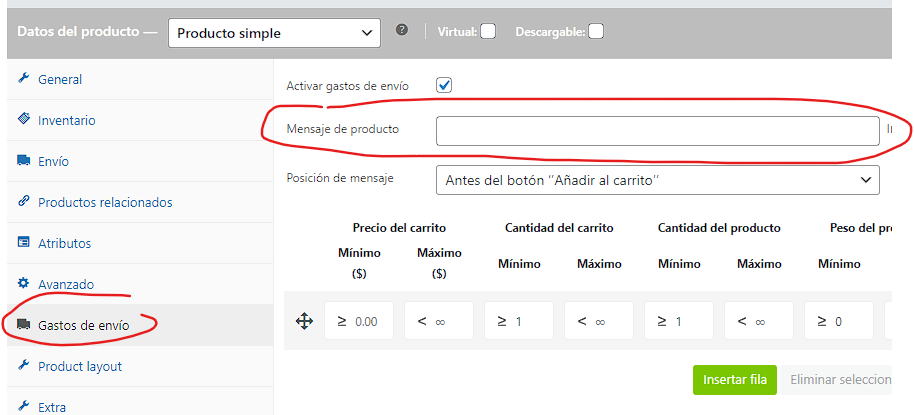914x415 pixels.
Task: Switch to the Product layout tab
Action: tap(80, 366)
